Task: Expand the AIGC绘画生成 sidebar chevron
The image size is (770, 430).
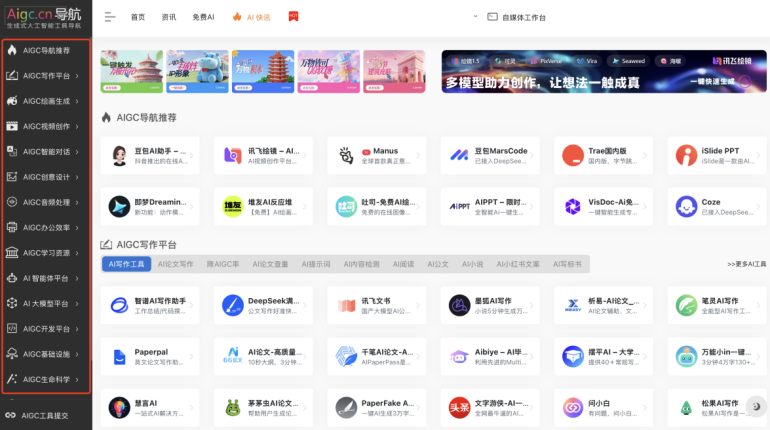Action: point(78,101)
